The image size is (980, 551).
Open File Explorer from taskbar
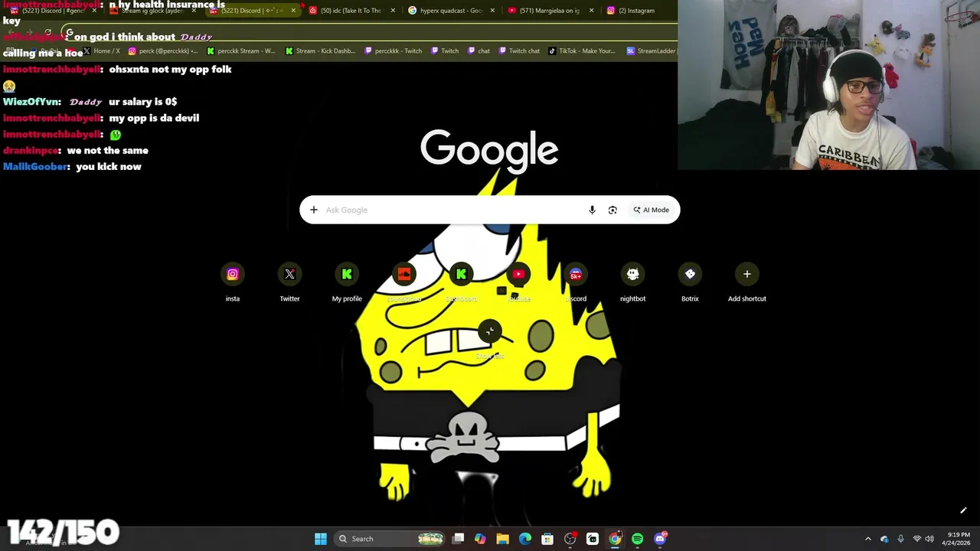(502, 539)
